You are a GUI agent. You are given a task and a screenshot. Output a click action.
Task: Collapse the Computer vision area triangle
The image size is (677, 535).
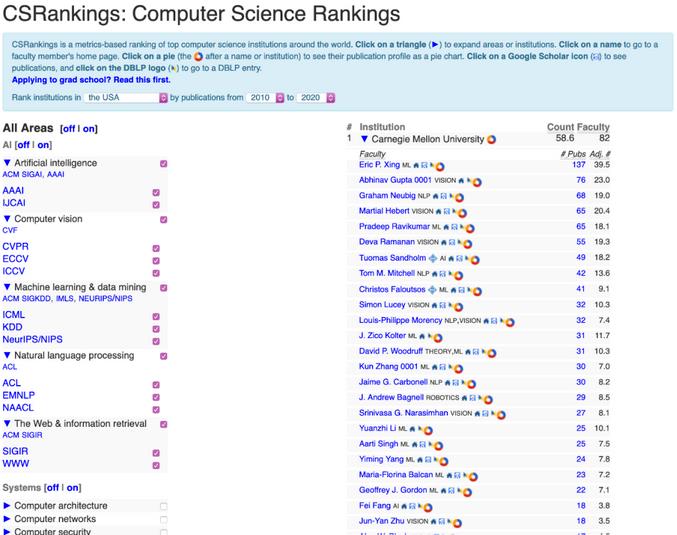pos(7,219)
